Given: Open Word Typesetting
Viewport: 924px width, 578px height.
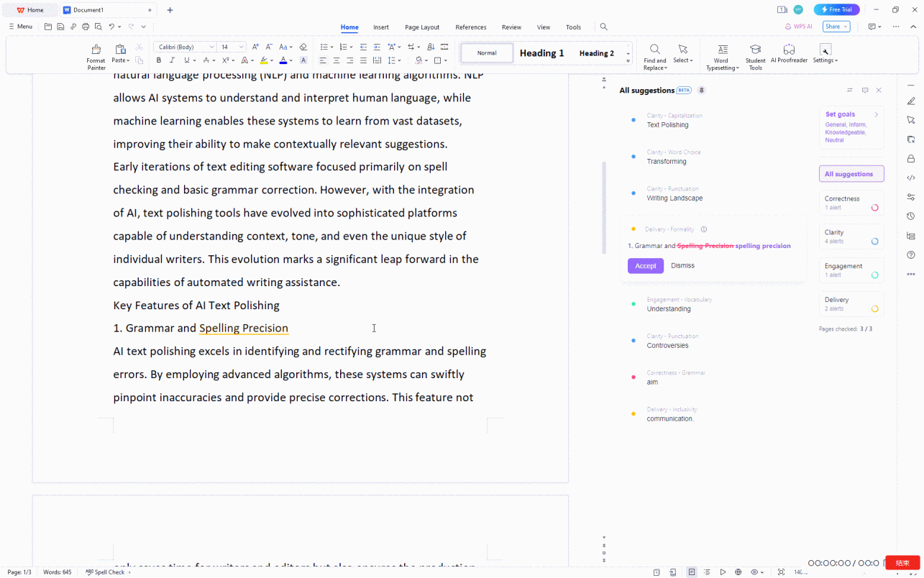Looking at the screenshot, I should [721, 57].
